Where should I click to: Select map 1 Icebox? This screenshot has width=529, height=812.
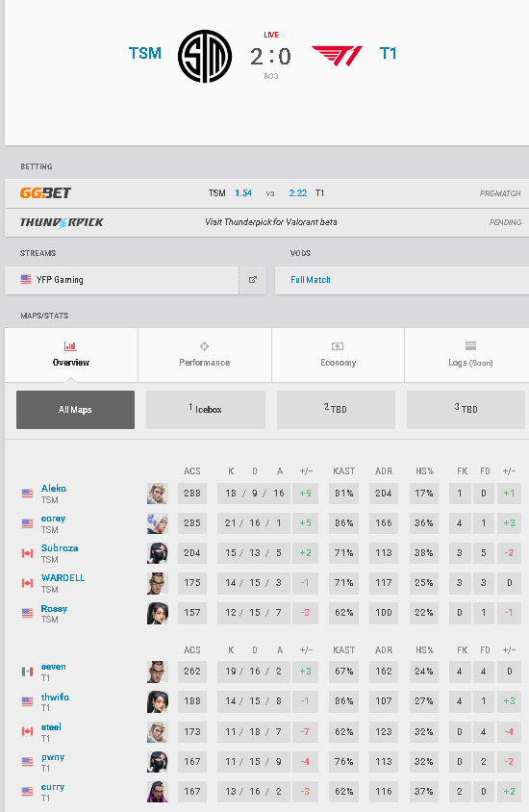206,410
